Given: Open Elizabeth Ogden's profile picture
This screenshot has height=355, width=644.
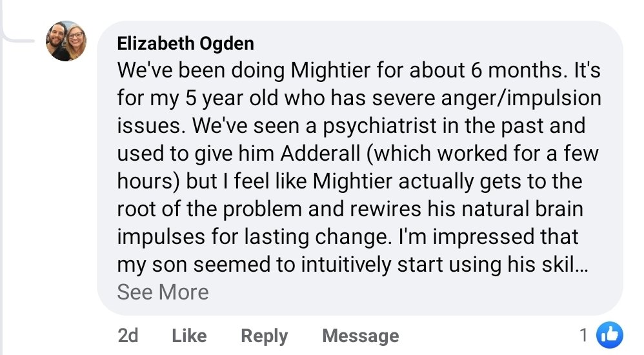Looking at the screenshot, I should point(66,41).
